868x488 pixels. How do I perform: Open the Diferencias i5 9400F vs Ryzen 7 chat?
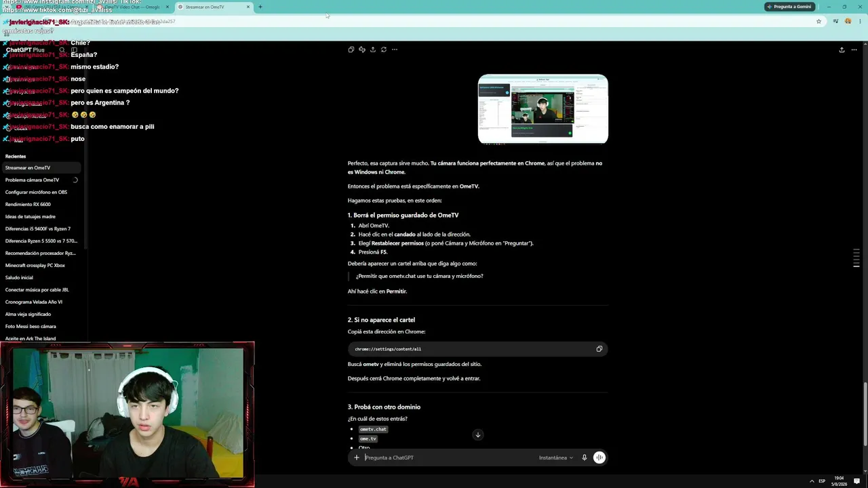coord(41,228)
